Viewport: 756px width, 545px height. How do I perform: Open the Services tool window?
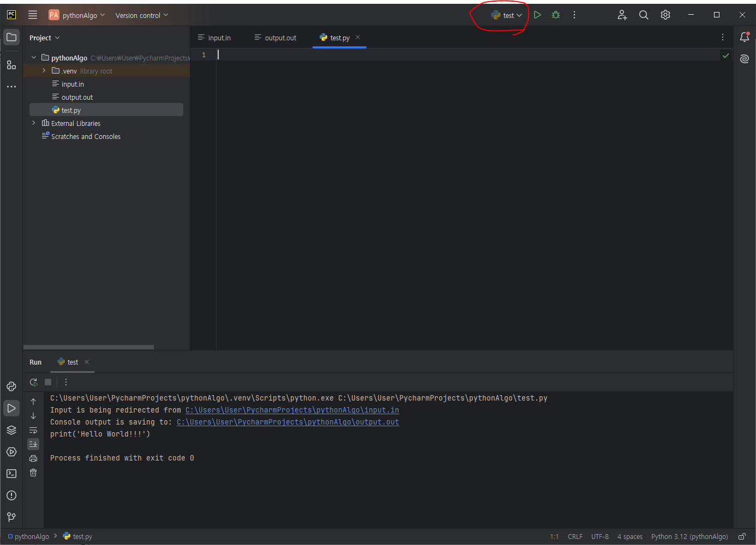click(x=11, y=452)
